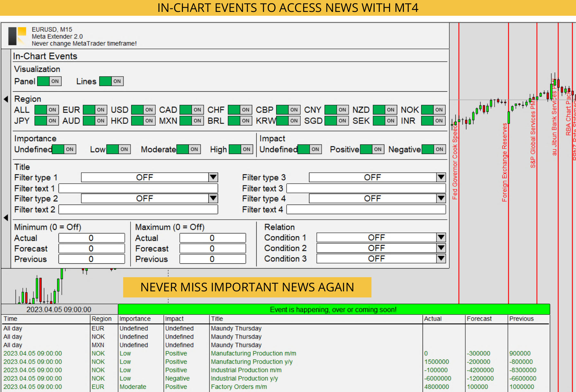Toggle the High importance switch
This screenshot has width=576, height=392.
(241, 149)
